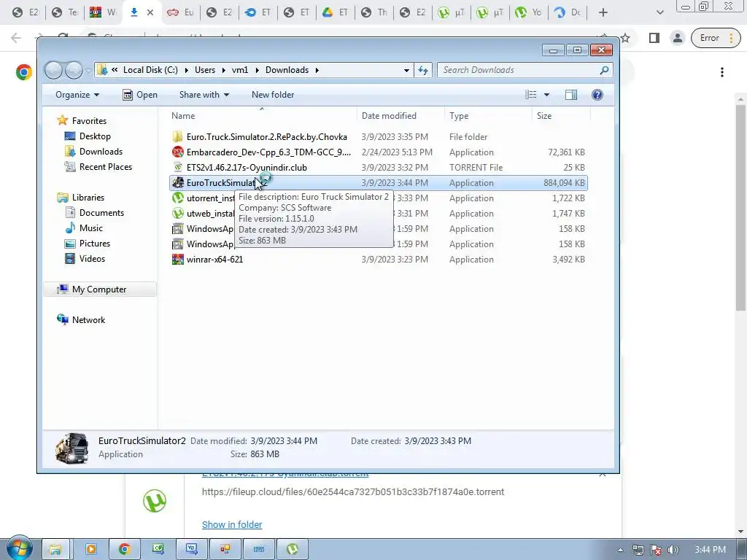
Task: Open Chrome tab search dropdown chevron
Action: click(x=659, y=12)
